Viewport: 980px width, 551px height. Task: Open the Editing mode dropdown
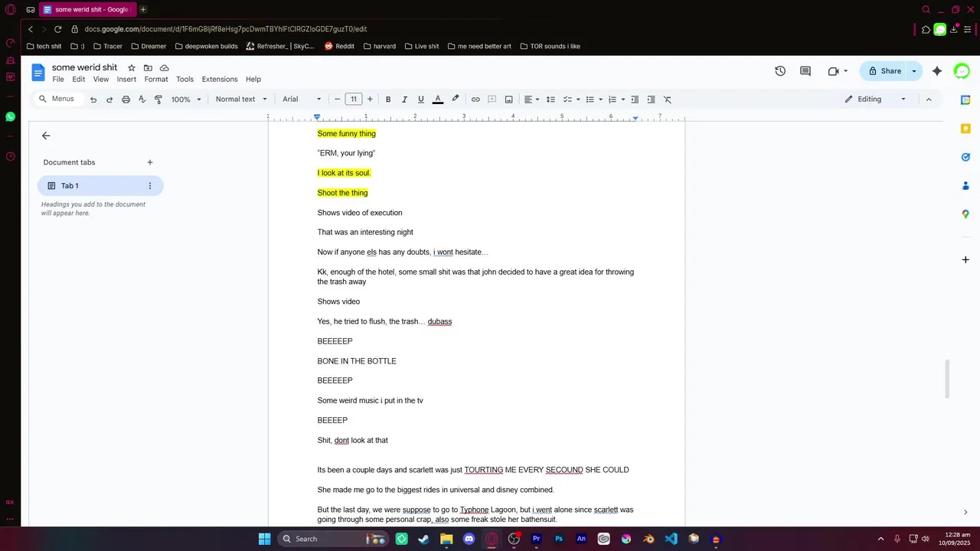click(875, 99)
